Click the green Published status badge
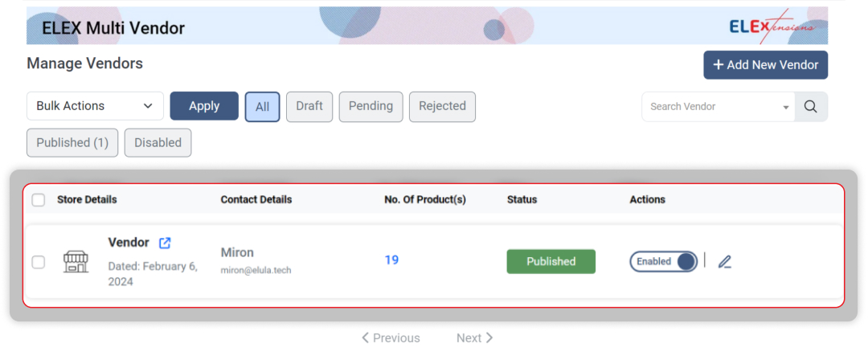This screenshot has width=868, height=356. tap(551, 261)
